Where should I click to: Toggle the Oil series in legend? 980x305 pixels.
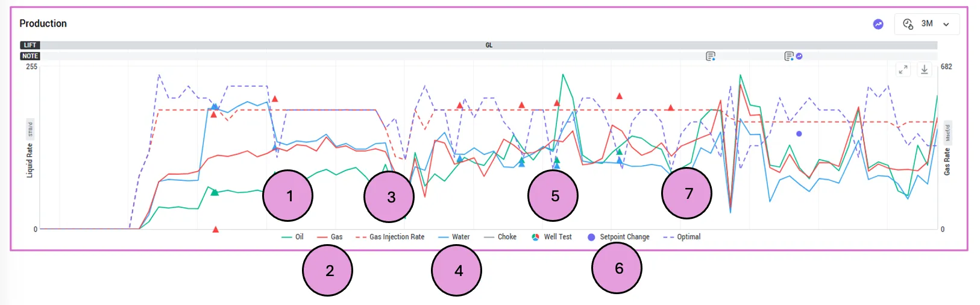click(x=292, y=237)
